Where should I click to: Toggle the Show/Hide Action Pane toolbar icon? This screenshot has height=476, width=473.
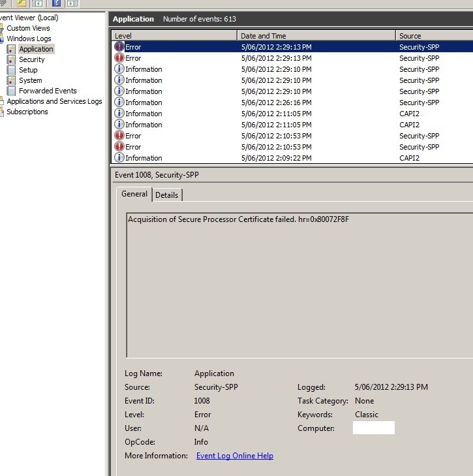pyautogui.click(x=72, y=3)
